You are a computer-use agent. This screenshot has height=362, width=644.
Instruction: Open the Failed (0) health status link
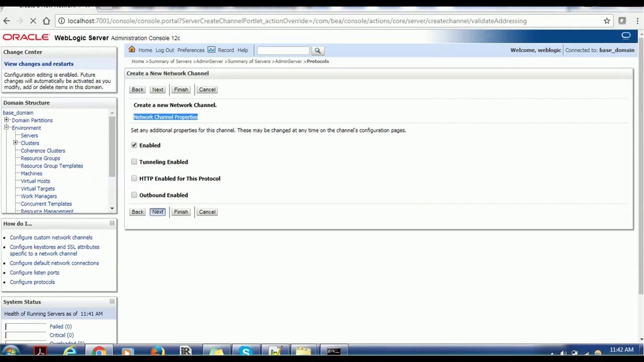coord(60,326)
